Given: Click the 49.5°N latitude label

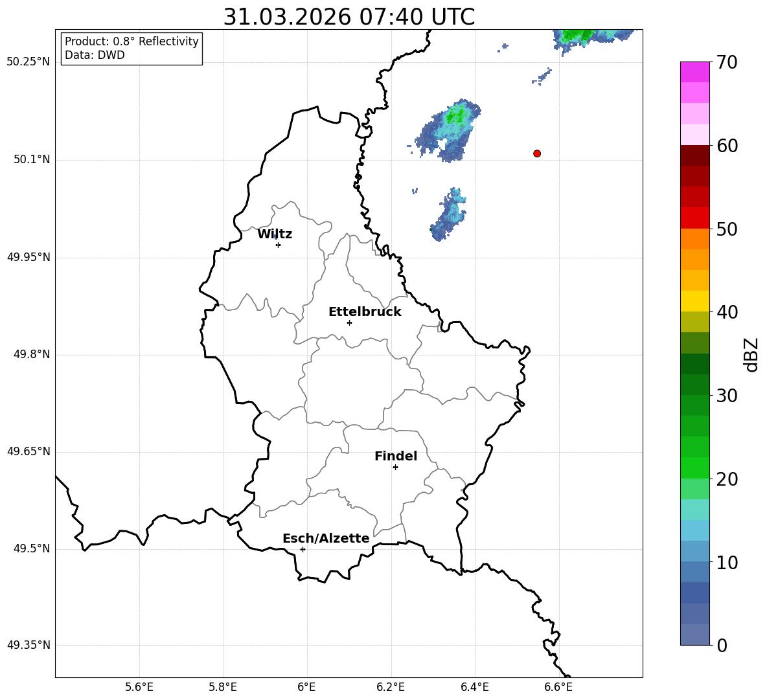Looking at the screenshot, I should click(x=32, y=548).
